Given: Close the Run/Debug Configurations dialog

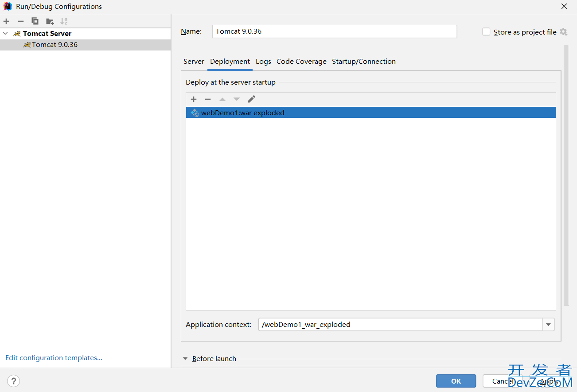Looking at the screenshot, I should [564, 6].
